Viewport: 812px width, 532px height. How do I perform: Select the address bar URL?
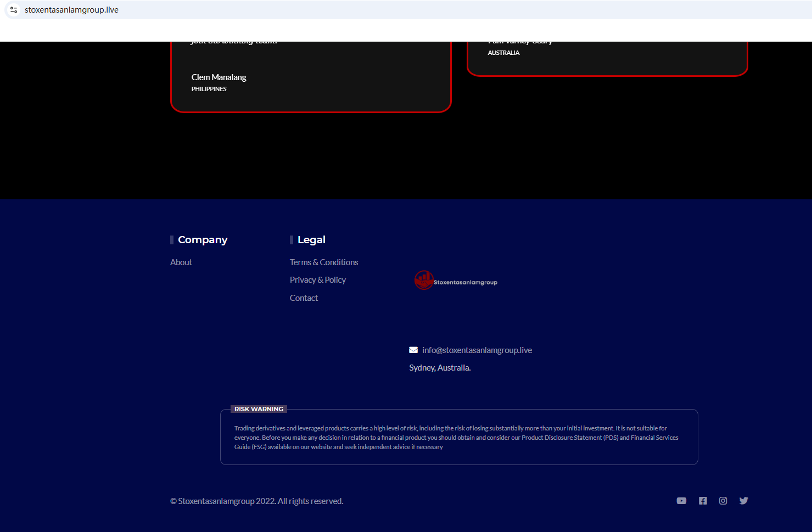71,10
